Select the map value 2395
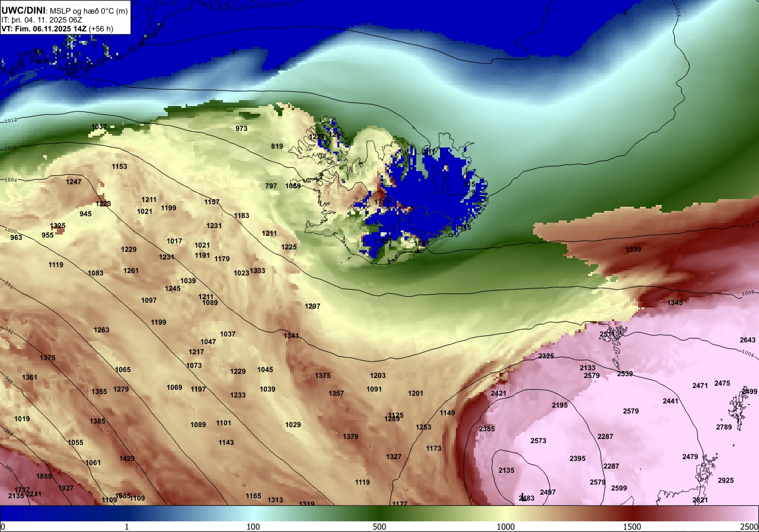 pos(578,459)
